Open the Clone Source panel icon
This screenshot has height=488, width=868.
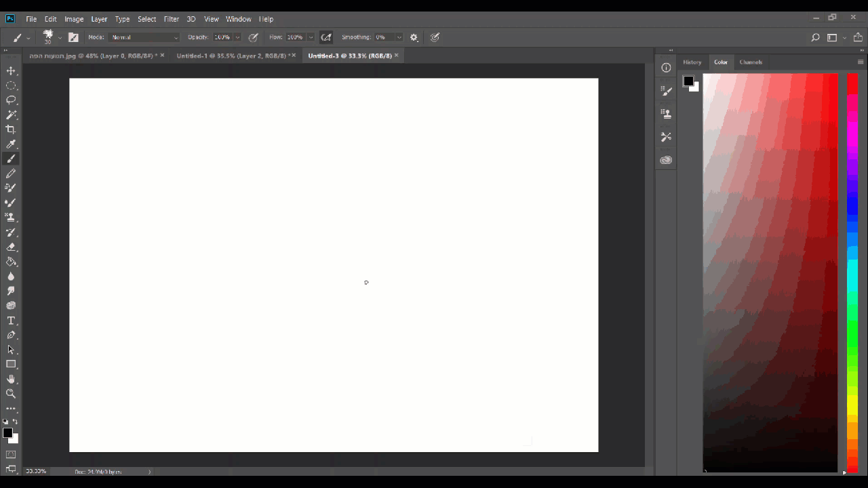pyautogui.click(x=666, y=113)
